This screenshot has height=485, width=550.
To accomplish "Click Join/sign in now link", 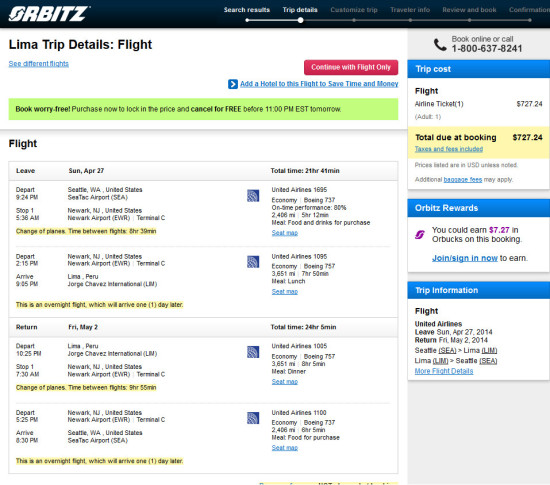I will [x=464, y=258].
